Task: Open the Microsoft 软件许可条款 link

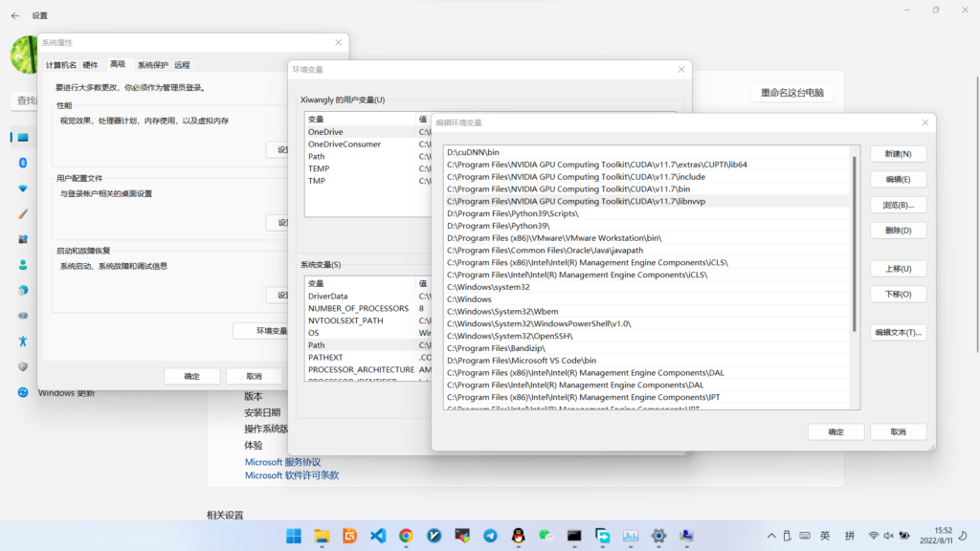Action: 292,475
